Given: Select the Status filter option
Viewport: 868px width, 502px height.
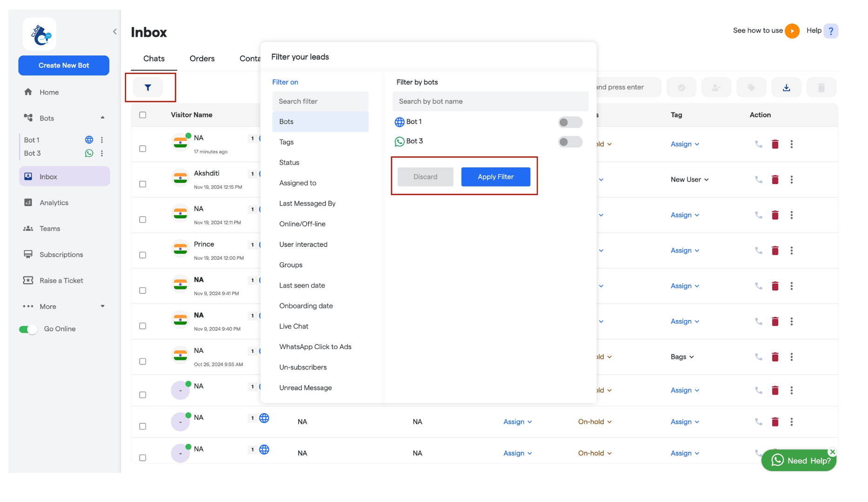Looking at the screenshot, I should [320, 163].
